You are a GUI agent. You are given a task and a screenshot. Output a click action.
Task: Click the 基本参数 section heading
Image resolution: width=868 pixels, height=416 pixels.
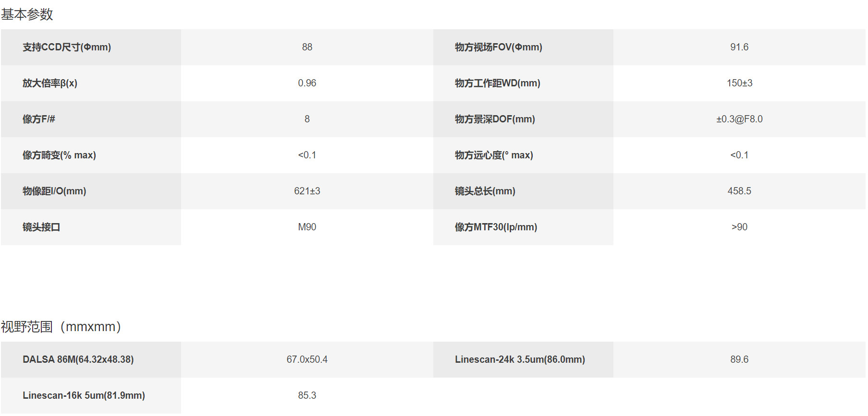[27, 14]
